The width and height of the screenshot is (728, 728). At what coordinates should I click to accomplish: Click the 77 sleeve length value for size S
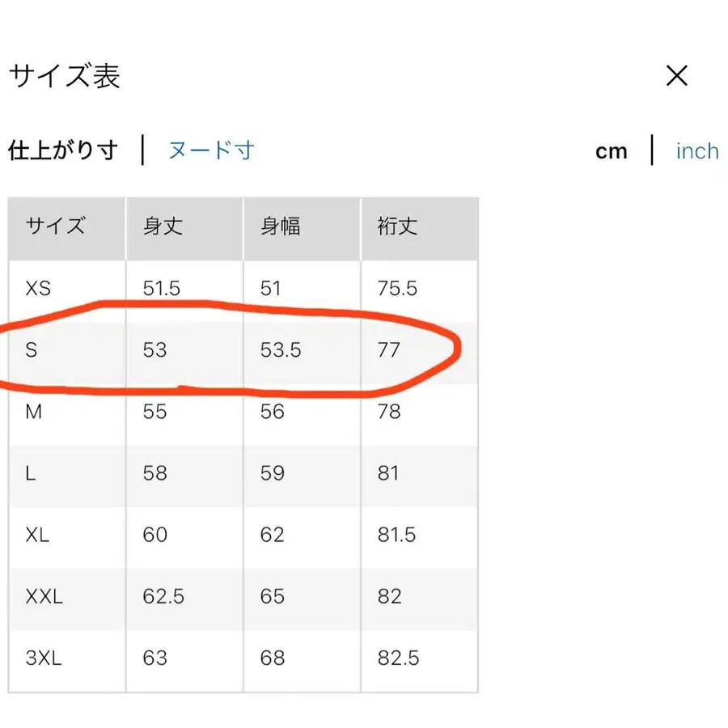click(389, 349)
